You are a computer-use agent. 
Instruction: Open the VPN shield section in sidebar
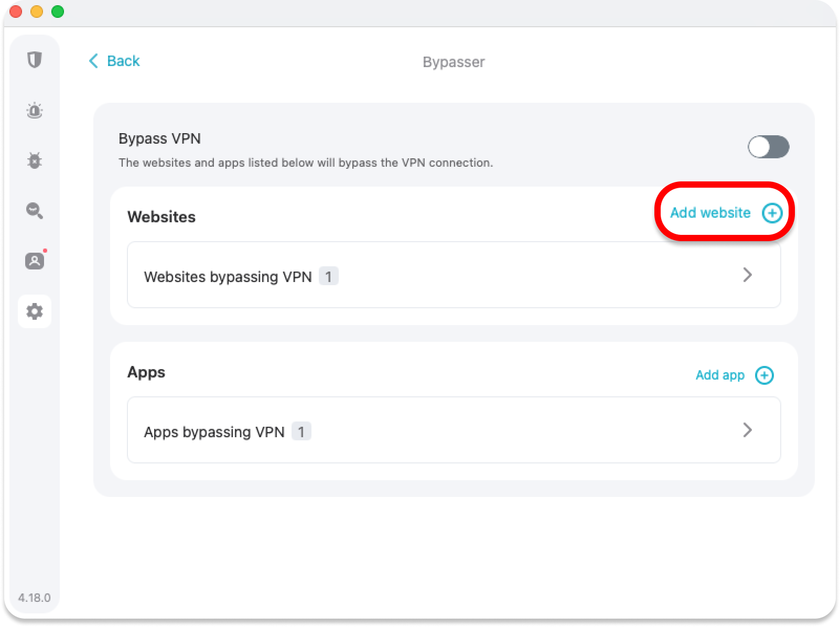(35, 60)
